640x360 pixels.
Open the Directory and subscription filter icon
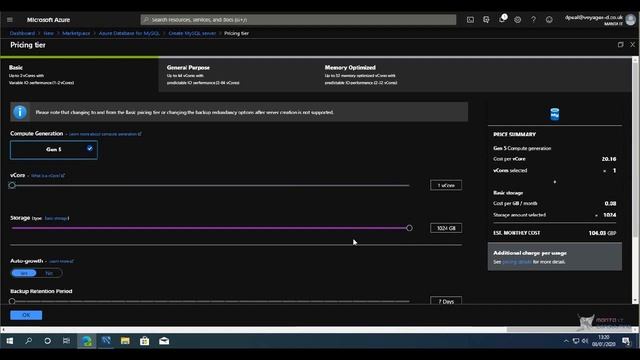486,20
